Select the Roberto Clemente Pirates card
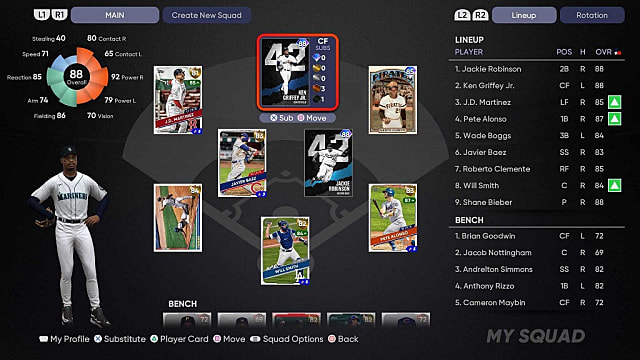The image size is (640, 360). pos(393,100)
